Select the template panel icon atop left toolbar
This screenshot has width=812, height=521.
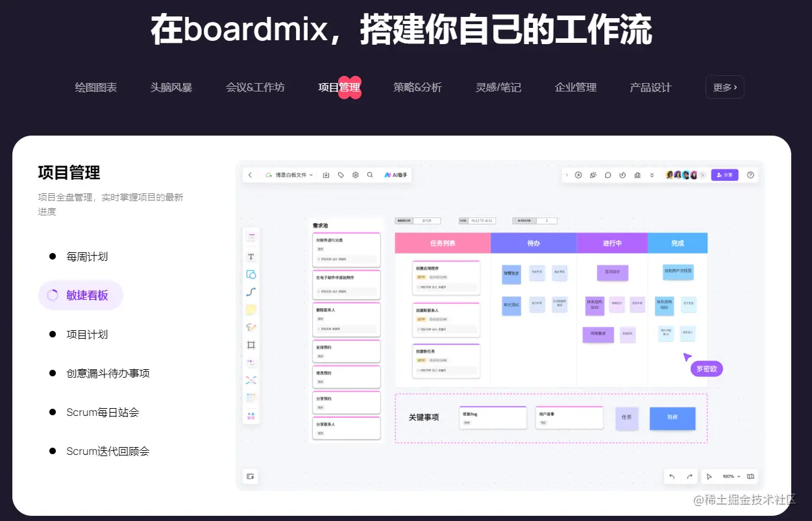tap(251, 237)
